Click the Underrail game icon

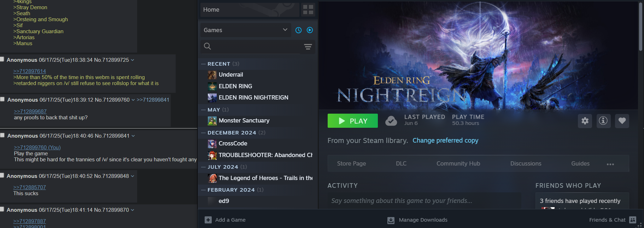(212, 75)
